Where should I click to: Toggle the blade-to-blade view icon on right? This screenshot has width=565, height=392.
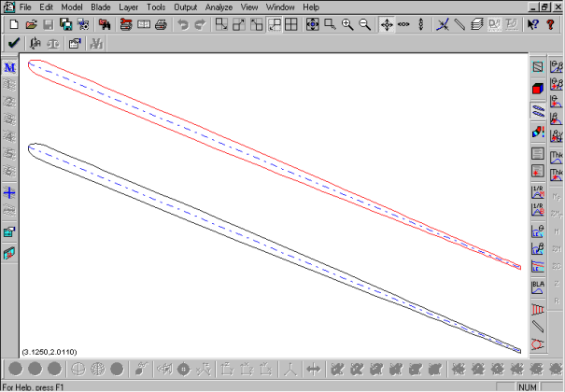[538, 110]
